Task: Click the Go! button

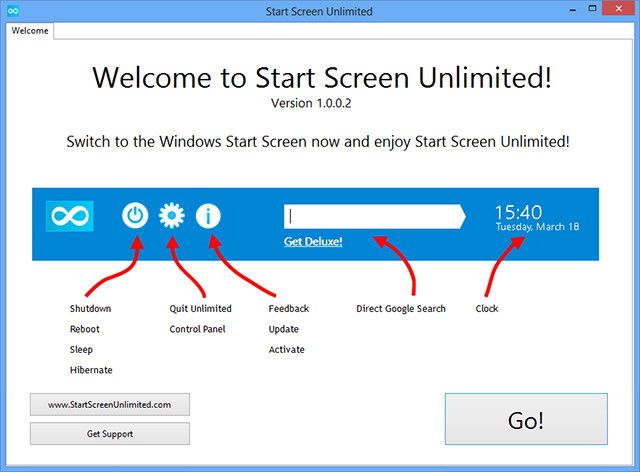Action: 526,419
